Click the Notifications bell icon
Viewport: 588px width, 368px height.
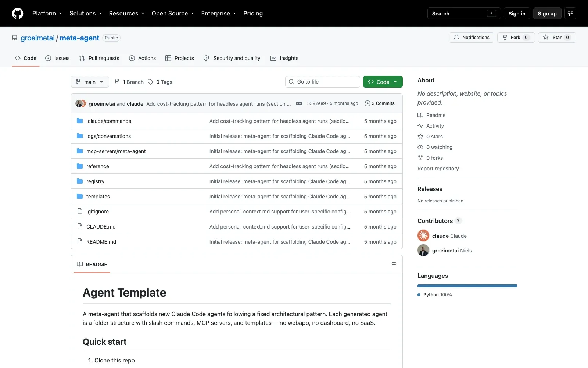coord(456,38)
